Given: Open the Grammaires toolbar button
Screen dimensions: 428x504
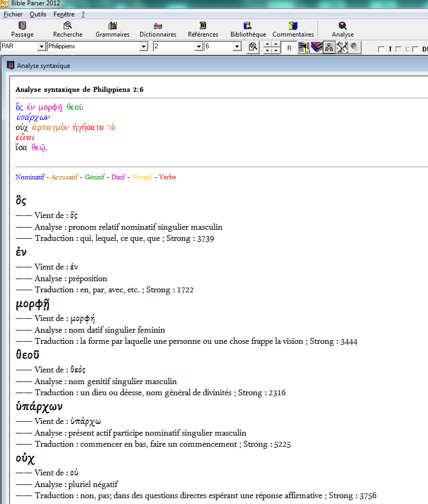Looking at the screenshot, I should click(x=112, y=29).
